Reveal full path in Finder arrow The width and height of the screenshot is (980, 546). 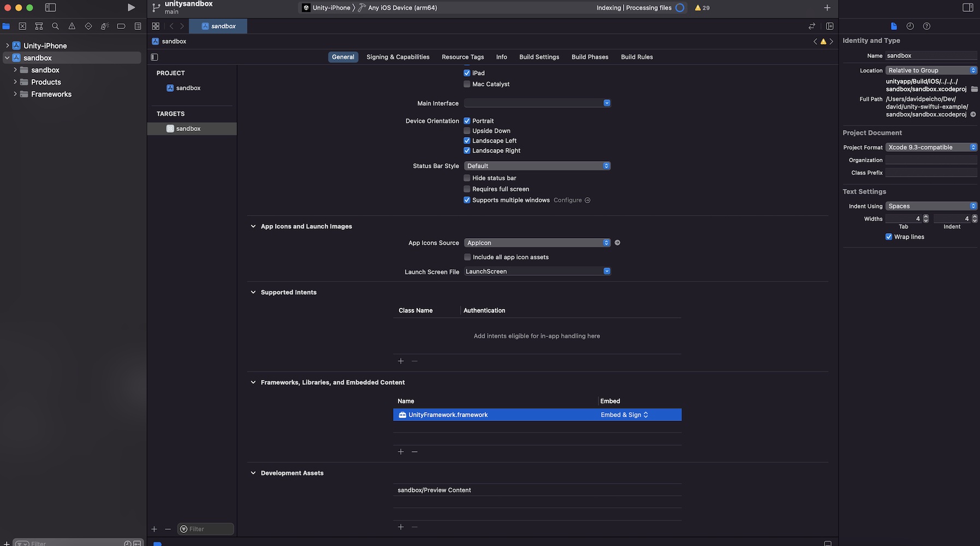pos(973,115)
